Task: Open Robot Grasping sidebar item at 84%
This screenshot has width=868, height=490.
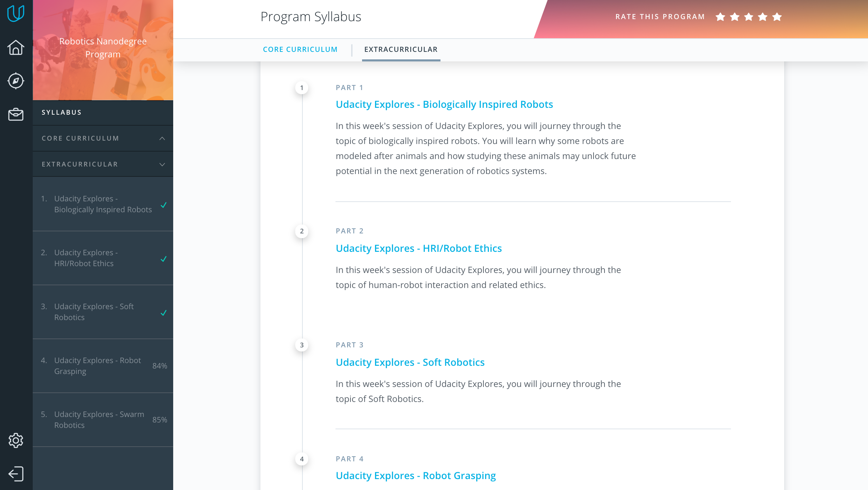Action: click(x=103, y=366)
